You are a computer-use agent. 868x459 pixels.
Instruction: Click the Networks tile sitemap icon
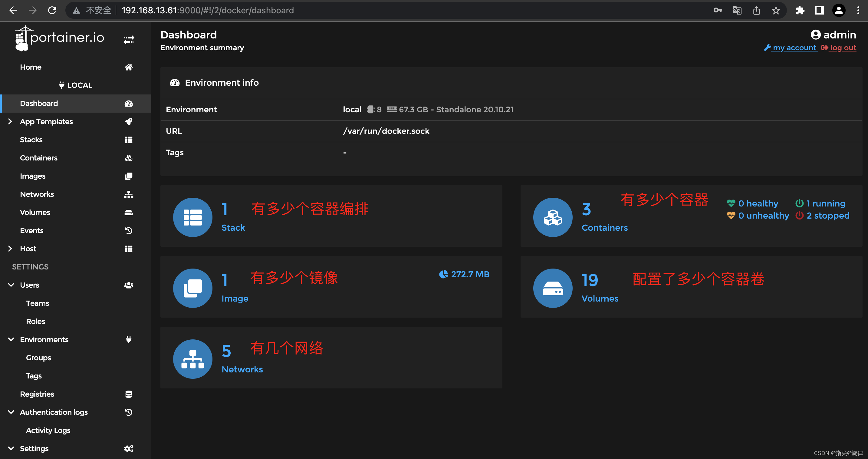point(192,359)
